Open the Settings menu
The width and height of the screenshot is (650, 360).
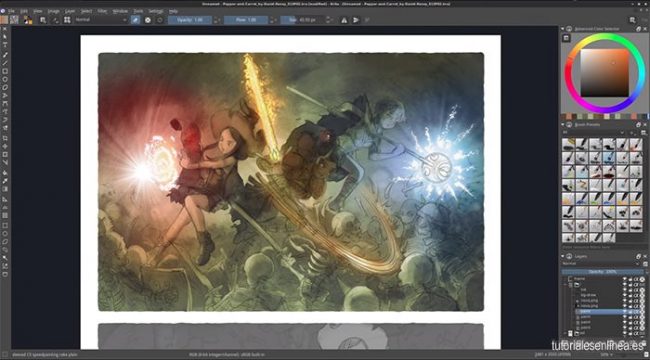pyautogui.click(x=156, y=11)
